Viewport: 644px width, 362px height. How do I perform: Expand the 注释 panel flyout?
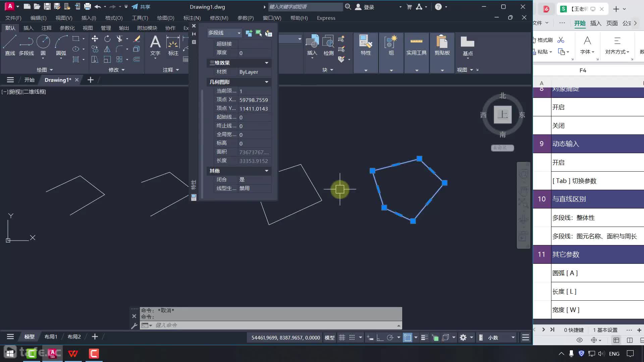point(171,70)
